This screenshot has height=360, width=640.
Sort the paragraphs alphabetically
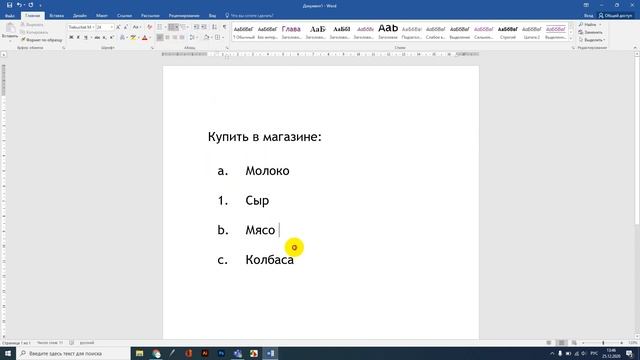(x=214, y=27)
